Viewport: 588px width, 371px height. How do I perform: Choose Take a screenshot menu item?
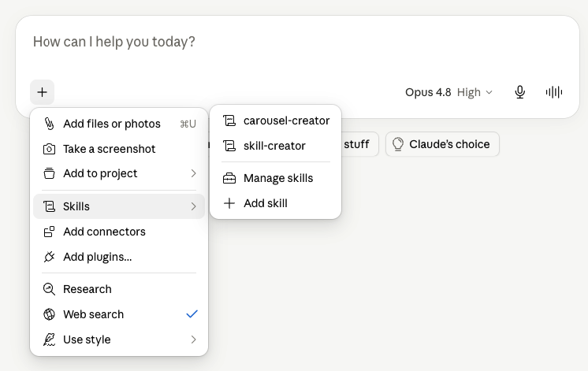(x=119, y=149)
